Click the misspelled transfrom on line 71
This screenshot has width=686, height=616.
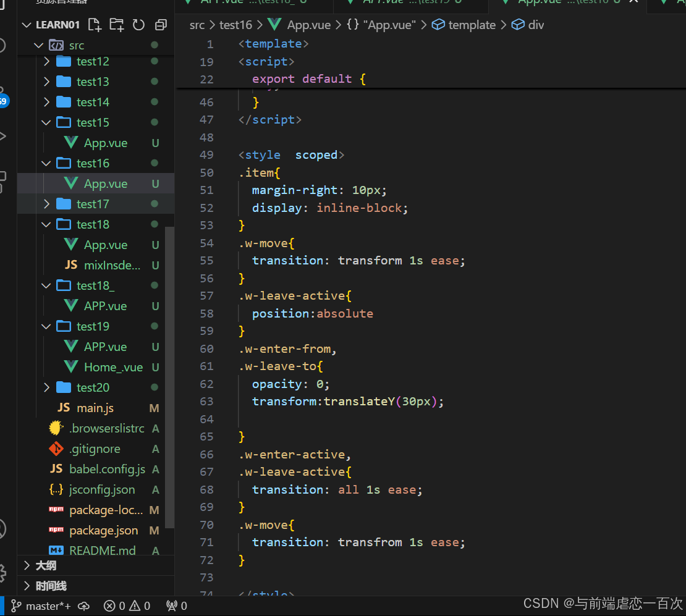[370, 542]
